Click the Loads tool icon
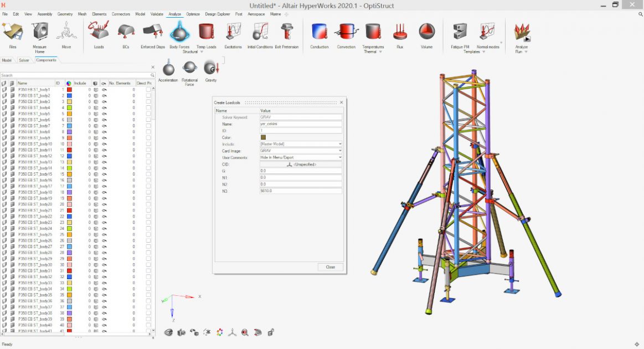The height and width of the screenshot is (349, 644). [x=99, y=32]
